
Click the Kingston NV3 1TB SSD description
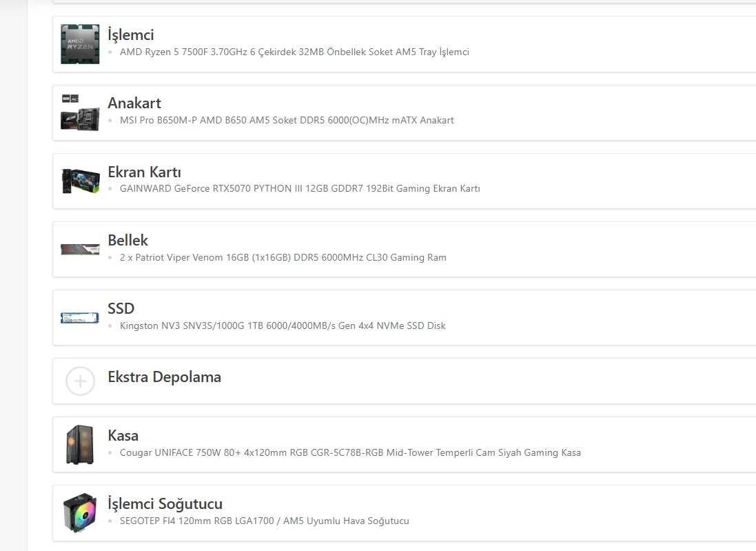[x=283, y=325]
